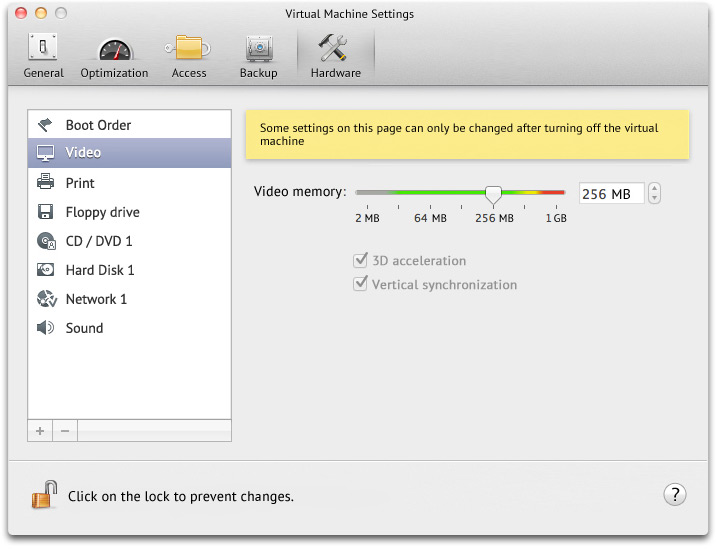The width and height of the screenshot is (716, 549).
Task: Toggle the Vertical synchronization checkbox
Action: (361, 285)
